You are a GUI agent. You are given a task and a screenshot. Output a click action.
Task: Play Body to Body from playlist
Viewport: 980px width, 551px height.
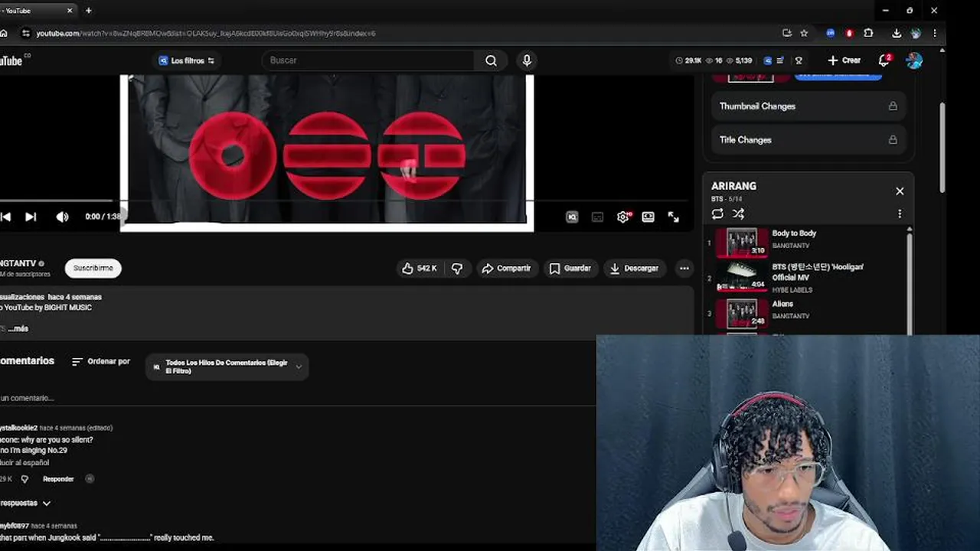tap(804, 242)
